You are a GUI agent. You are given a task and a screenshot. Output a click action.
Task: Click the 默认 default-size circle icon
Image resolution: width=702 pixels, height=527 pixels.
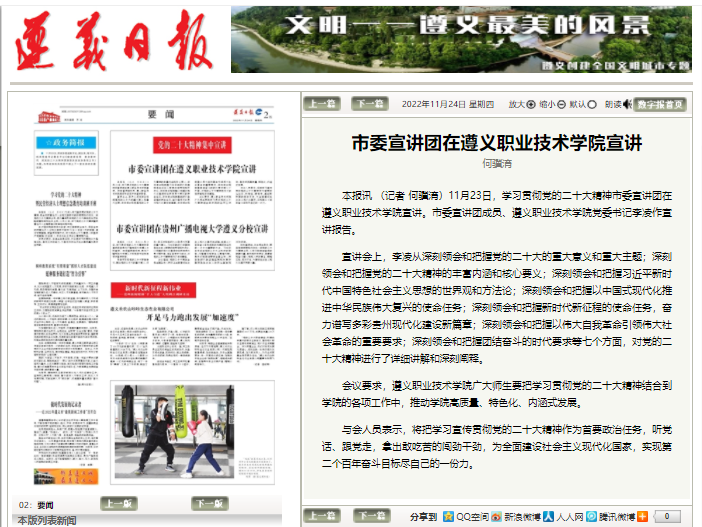pyautogui.click(x=591, y=104)
